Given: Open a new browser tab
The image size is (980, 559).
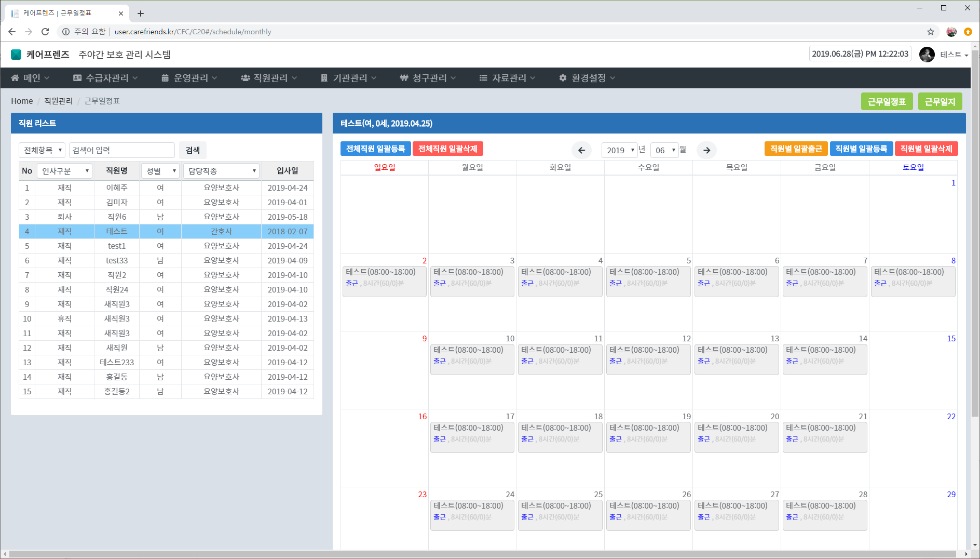Looking at the screenshot, I should tap(141, 14).
